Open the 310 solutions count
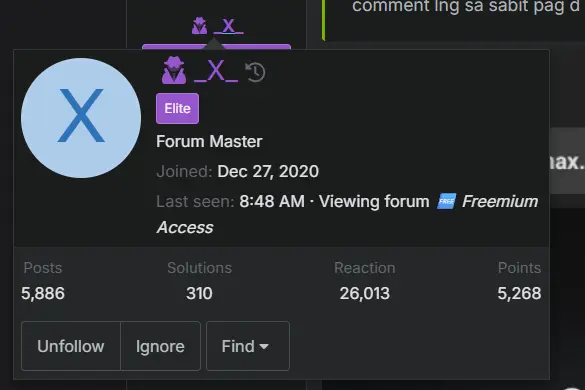 [x=200, y=293]
